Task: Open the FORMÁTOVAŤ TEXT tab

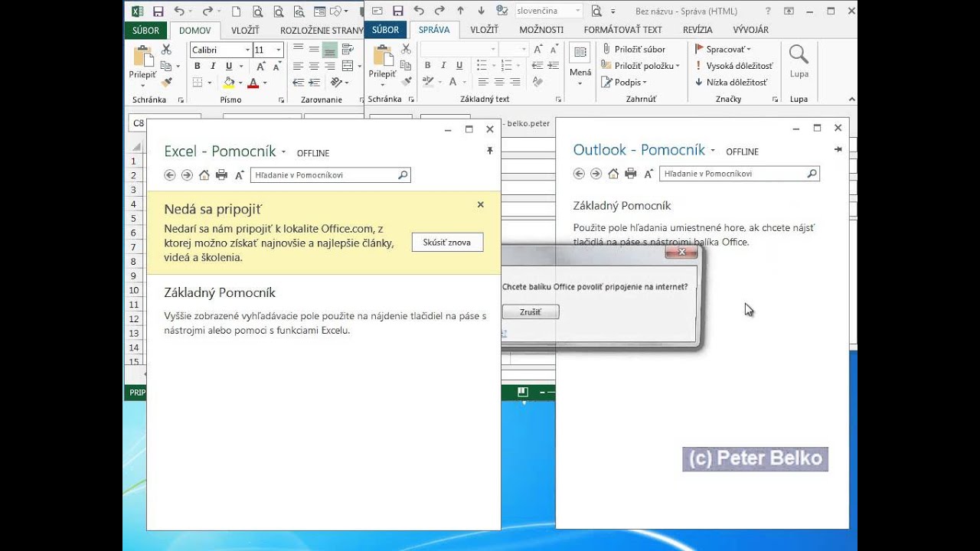Action: pyautogui.click(x=622, y=30)
